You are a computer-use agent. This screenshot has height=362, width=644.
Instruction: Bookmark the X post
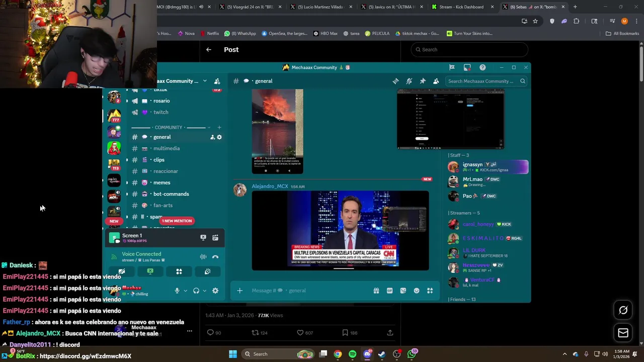tap(345, 332)
